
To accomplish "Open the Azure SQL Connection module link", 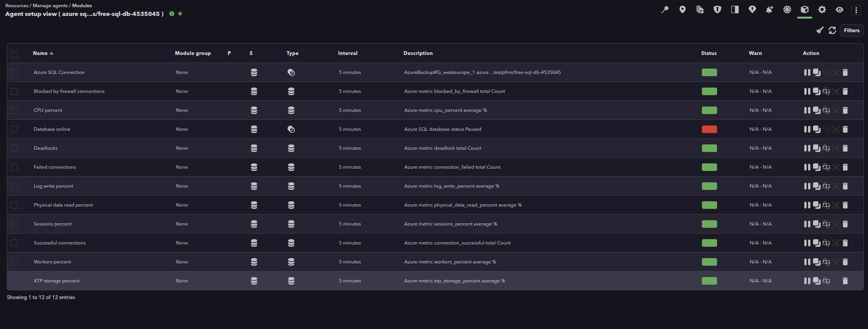I will click(59, 72).
